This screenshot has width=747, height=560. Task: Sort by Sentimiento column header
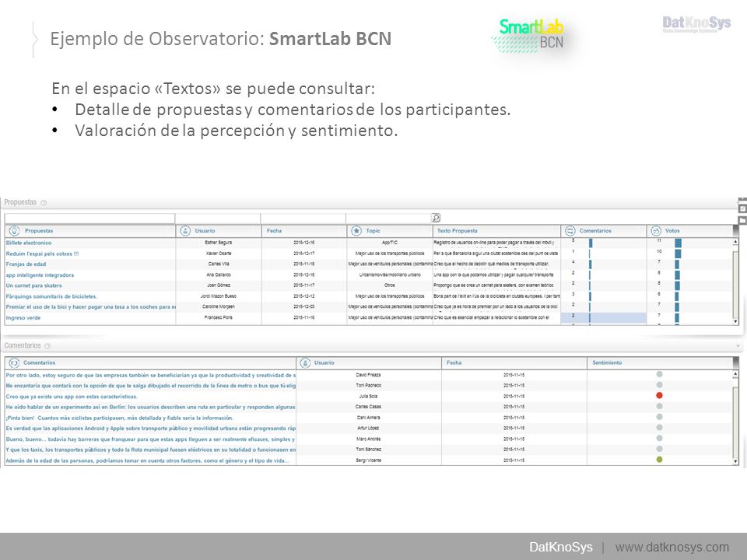click(x=607, y=363)
